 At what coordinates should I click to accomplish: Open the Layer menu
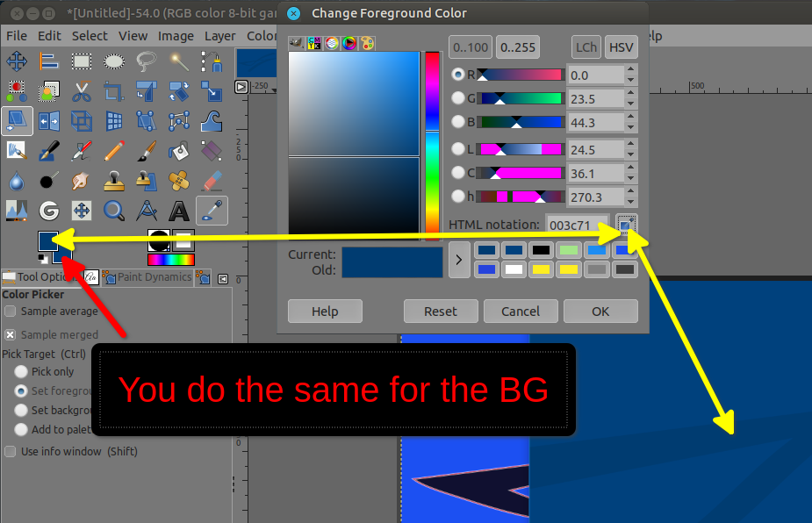(220, 36)
